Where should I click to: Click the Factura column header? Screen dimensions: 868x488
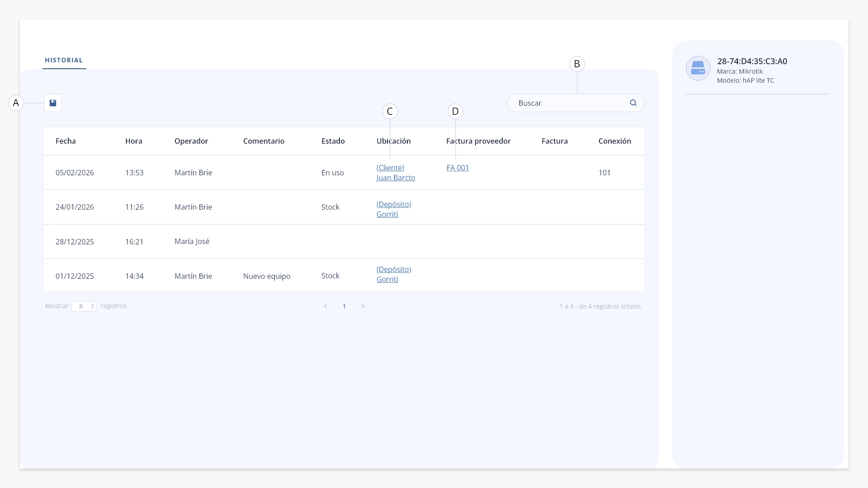pyautogui.click(x=554, y=141)
